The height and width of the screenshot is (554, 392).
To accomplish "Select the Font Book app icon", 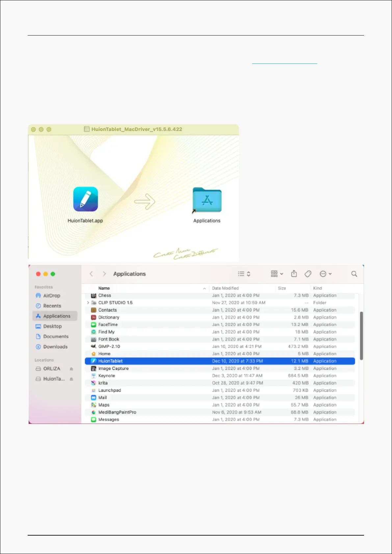I will pos(93,339).
